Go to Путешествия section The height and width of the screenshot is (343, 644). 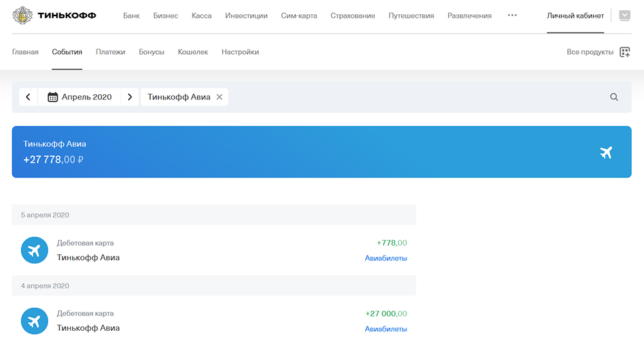coord(411,15)
